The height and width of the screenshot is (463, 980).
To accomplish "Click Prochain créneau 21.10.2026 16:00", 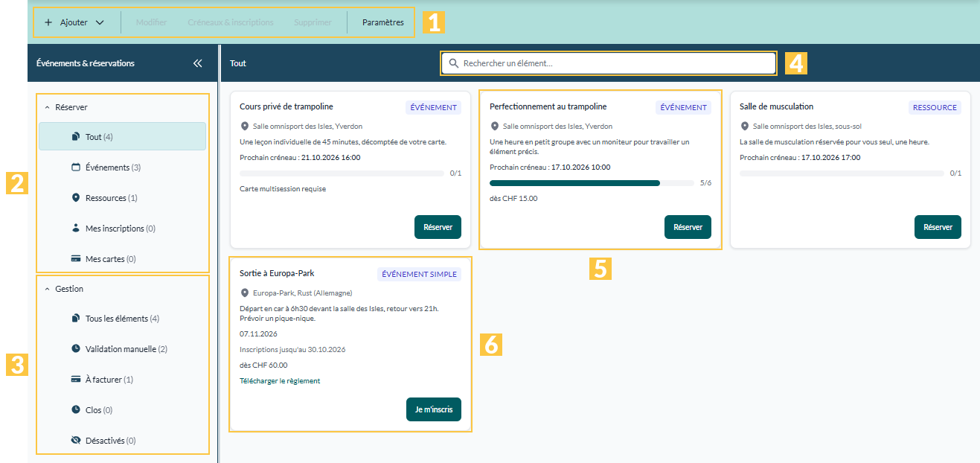I will tap(300, 158).
